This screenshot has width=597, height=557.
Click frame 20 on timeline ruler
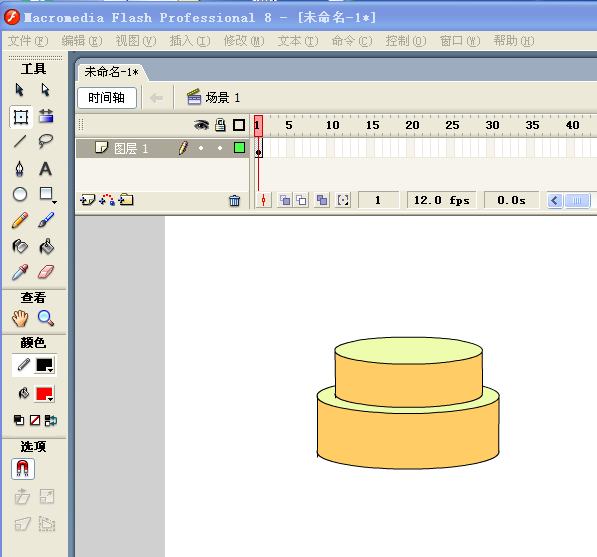point(412,125)
